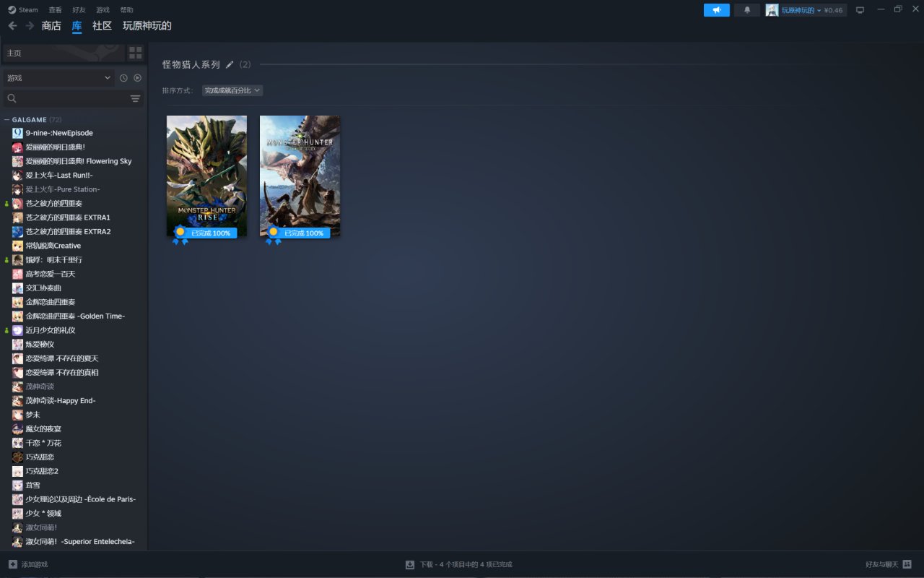Open the sort-by completion percentage dropdown

click(232, 90)
